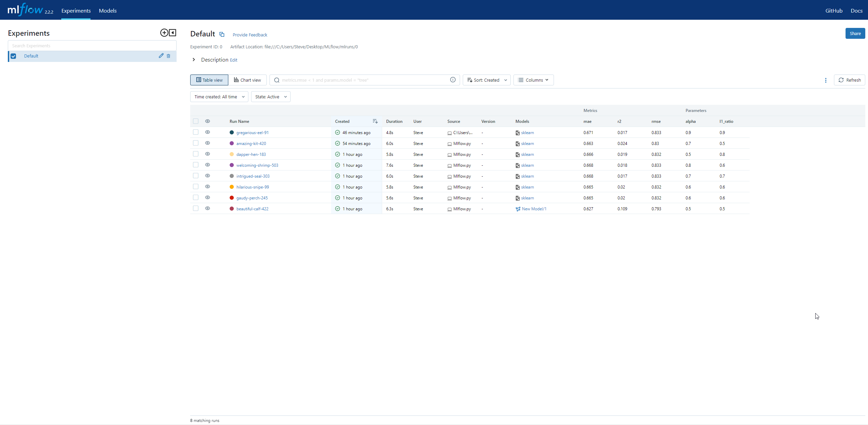Image resolution: width=868 pixels, height=425 pixels.
Task: Click the Share button
Action: (x=855, y=33)
